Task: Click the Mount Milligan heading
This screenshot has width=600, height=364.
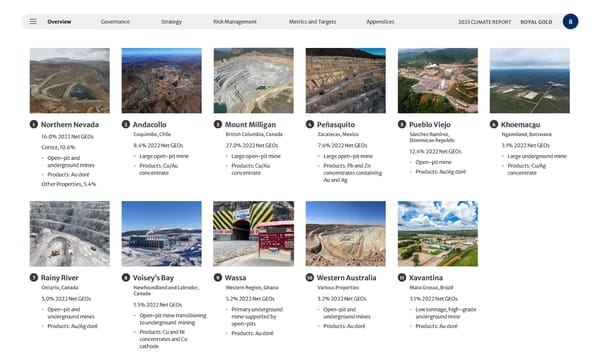Action: [250, 124]
